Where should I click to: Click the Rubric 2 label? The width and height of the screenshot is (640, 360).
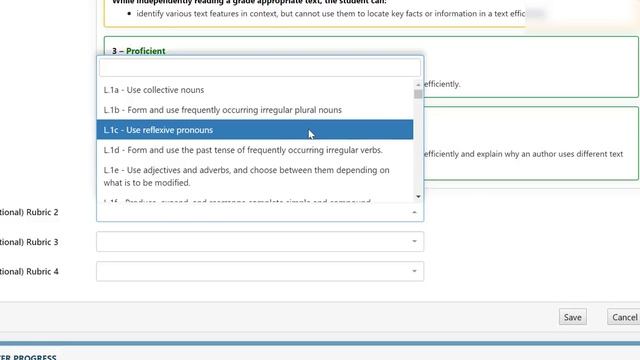tap(29, 212)
